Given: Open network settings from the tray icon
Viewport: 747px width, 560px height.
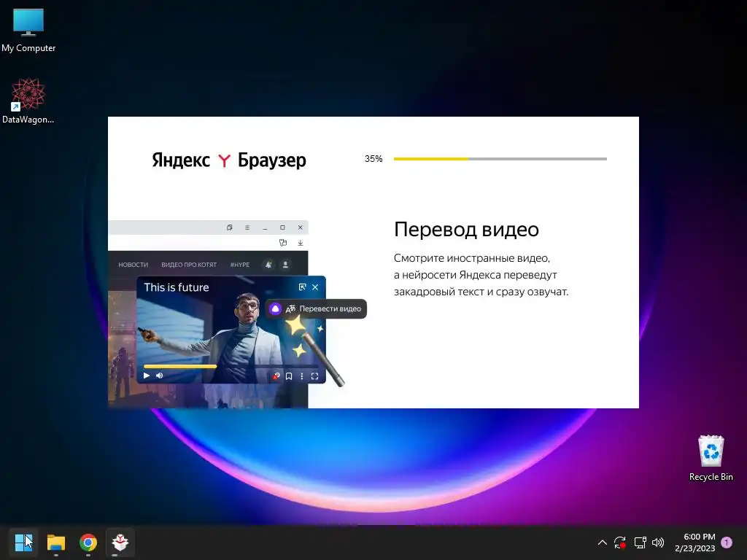Looking at the screenshot, I should click(x=640, y=542).
